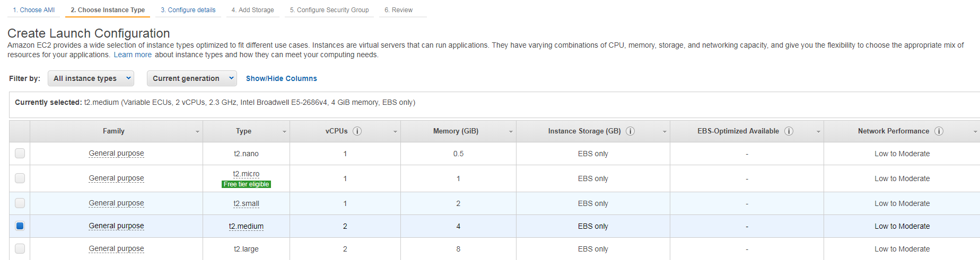The height and width of the screenshot is (260, 980).
Task: Open the Current generation filter dropdown
Action: click(192, 78)
